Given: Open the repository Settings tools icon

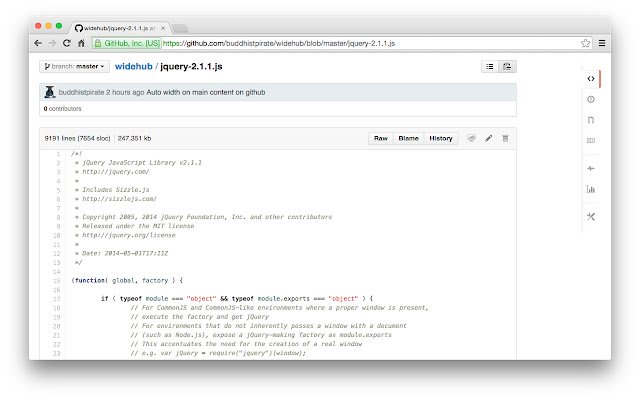Looking at the screenshot, I should pyautogui.click(x=591, y=217).
